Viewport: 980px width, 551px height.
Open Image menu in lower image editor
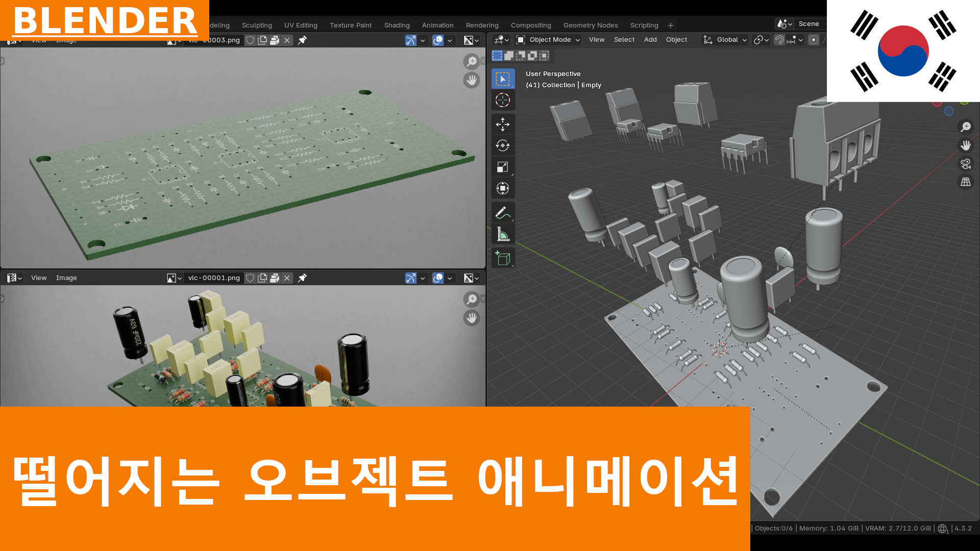(x=66, y=278)
